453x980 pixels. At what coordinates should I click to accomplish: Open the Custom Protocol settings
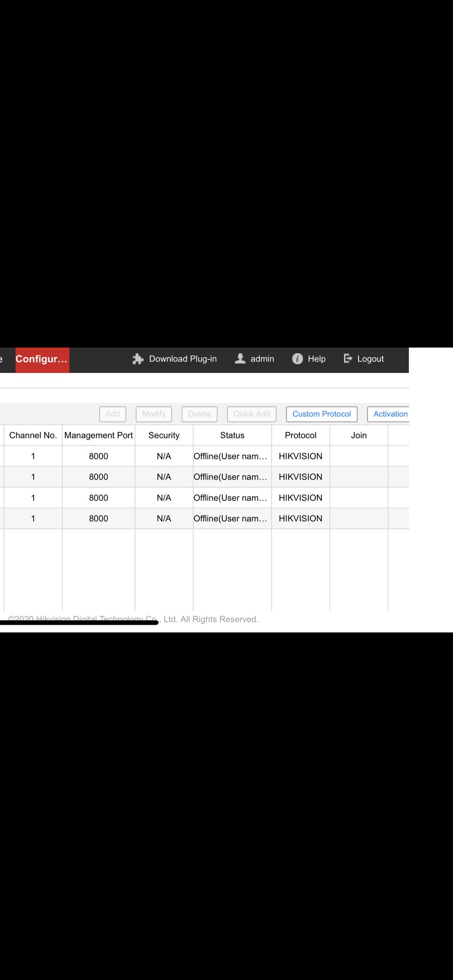pyautogui.click(x=321, y=414)
